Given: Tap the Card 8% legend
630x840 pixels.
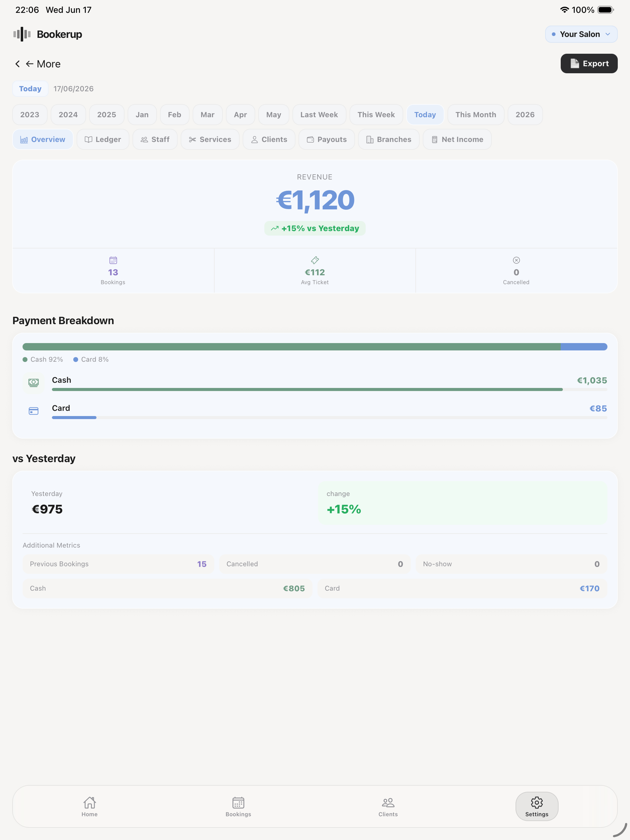Looking at the screenshot, I should tap(91, 359).
